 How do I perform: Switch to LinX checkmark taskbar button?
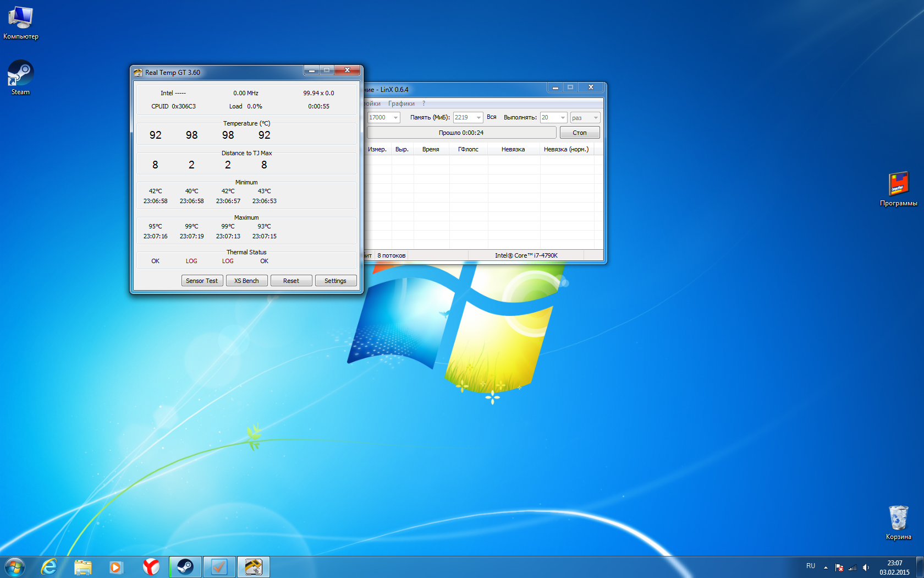pos(219,567)
